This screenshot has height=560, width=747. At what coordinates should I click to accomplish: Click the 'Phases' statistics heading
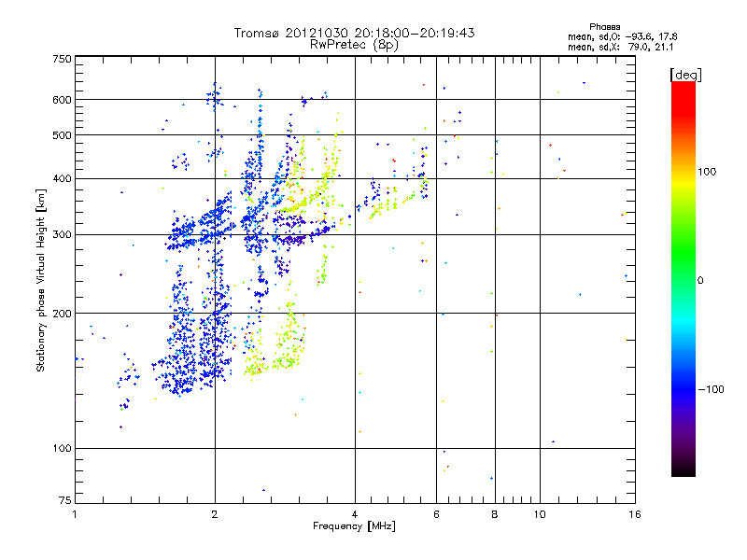tap(604, 27)
